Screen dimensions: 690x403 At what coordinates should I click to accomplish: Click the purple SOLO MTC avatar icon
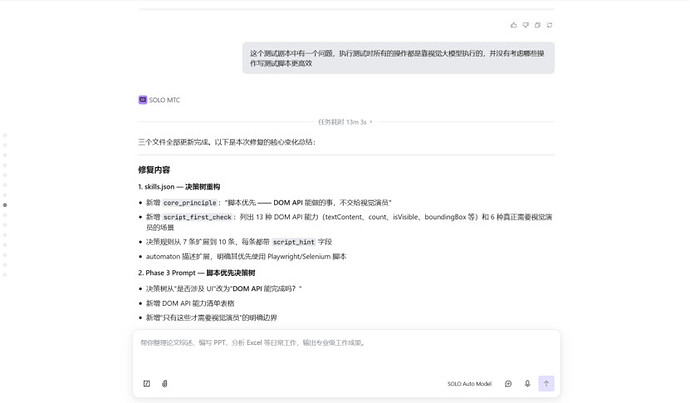(x=143, y=100)
